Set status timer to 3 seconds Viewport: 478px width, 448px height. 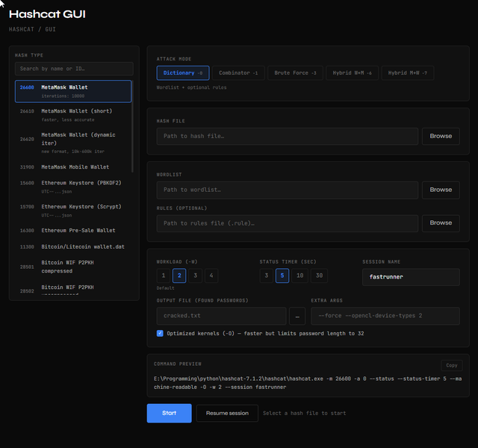[x=267, y=276]
